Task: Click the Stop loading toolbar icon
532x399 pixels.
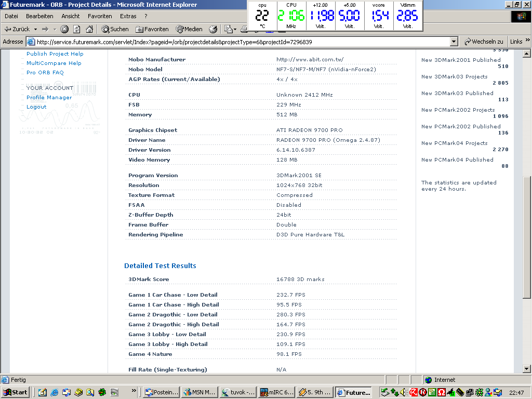Action: coord(64,29)
